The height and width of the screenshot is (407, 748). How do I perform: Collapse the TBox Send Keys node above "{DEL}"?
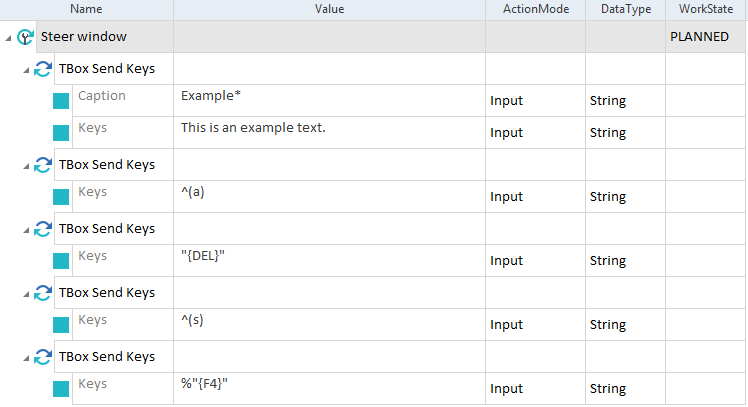[x=26, y=230]
